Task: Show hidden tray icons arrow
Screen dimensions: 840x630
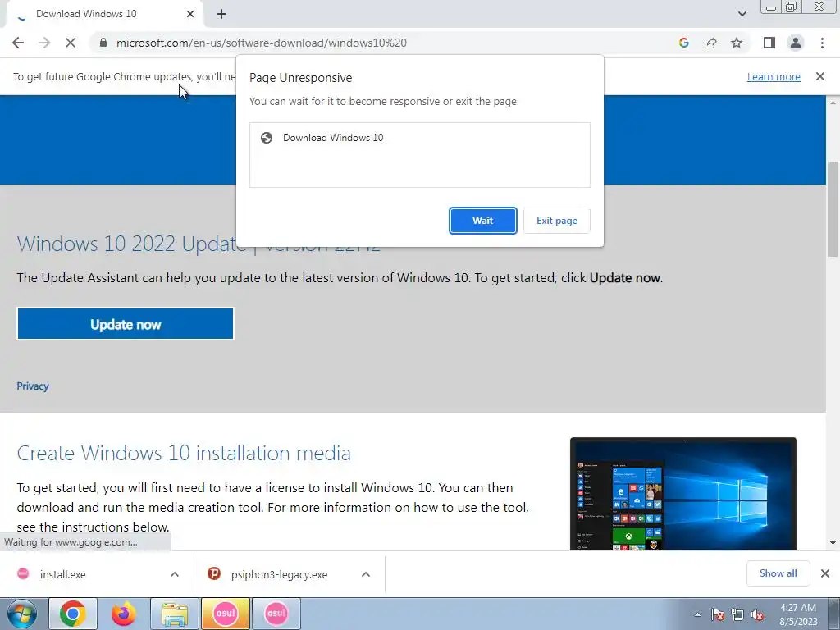Action: click(697, 614)
